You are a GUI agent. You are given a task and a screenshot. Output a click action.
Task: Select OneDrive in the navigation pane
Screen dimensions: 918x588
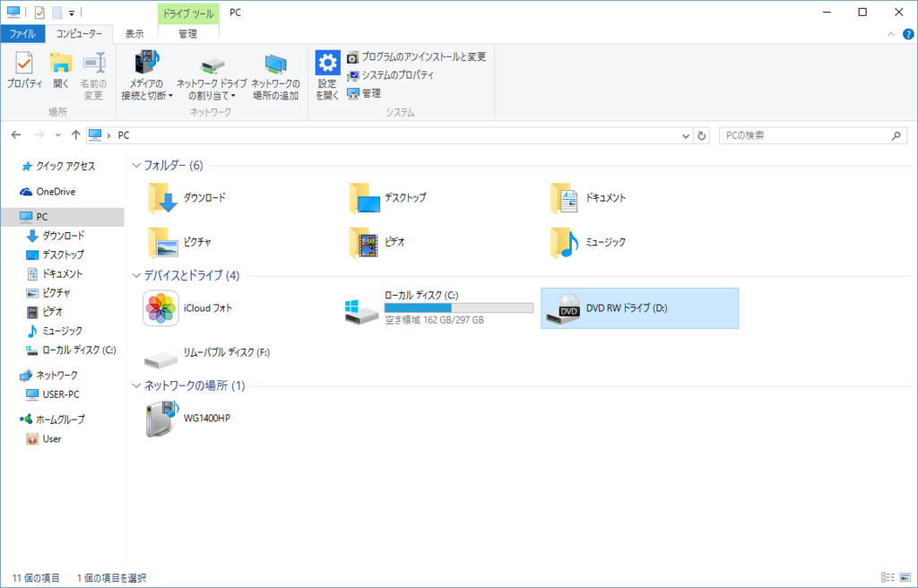point(49,191)
